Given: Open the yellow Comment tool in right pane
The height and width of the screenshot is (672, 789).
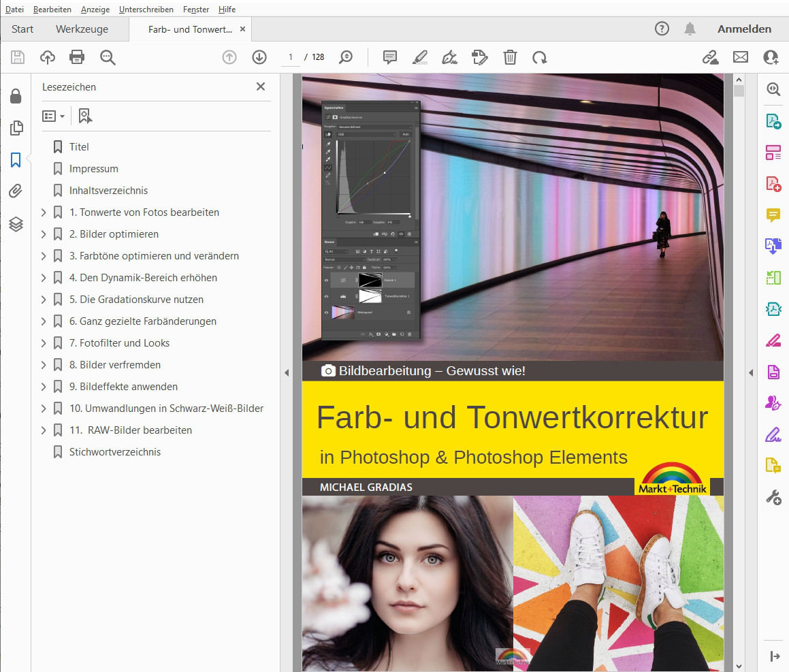Looking at the screenshot, I should tap(773, 215).
